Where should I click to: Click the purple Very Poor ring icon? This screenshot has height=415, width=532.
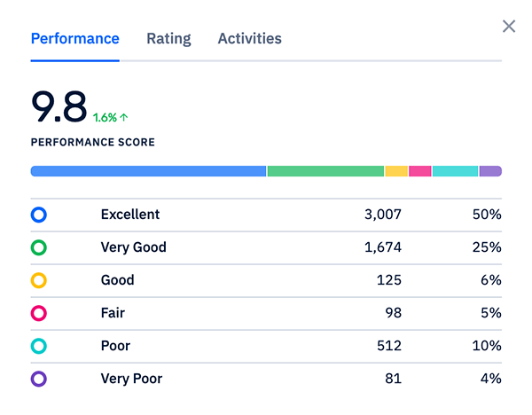coord(38,379)
